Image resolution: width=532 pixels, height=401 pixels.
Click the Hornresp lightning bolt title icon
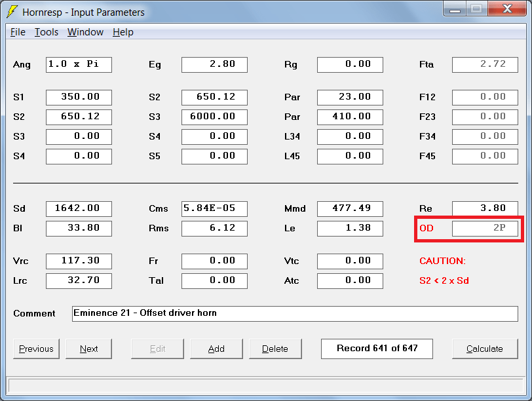coord(12,12)
